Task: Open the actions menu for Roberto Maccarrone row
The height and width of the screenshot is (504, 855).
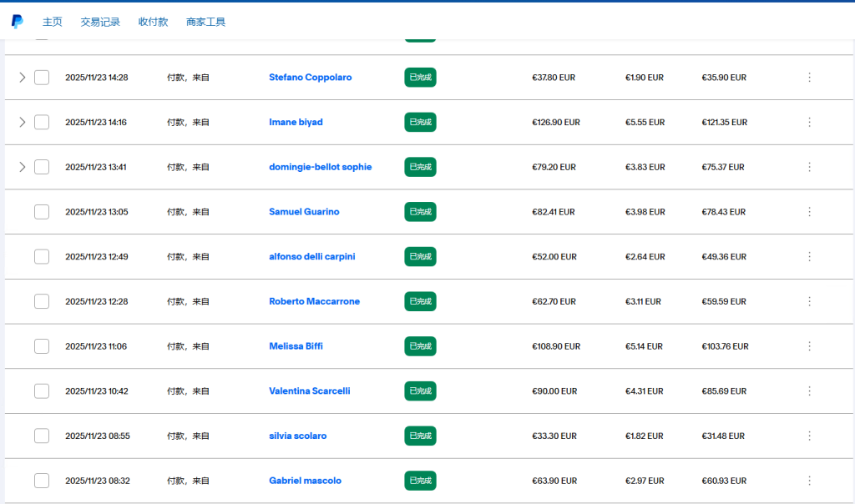Action: 808,301
